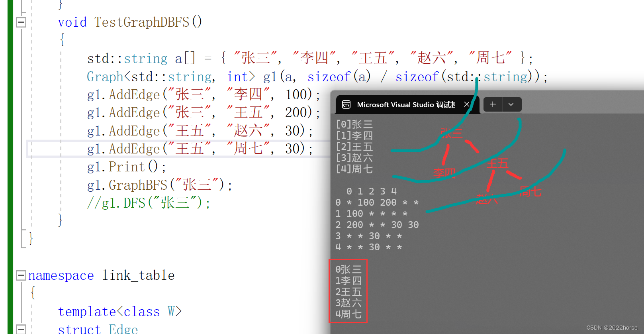Click the g1.Print() call line
The image size is (644, 334).
tap(127, 167)
